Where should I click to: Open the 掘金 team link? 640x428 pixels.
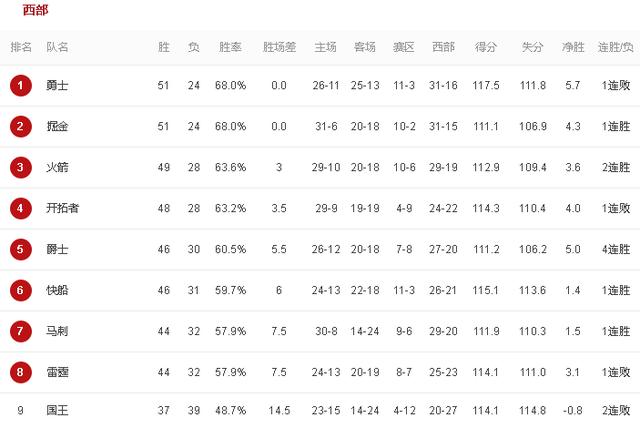[x=57, y=126]
